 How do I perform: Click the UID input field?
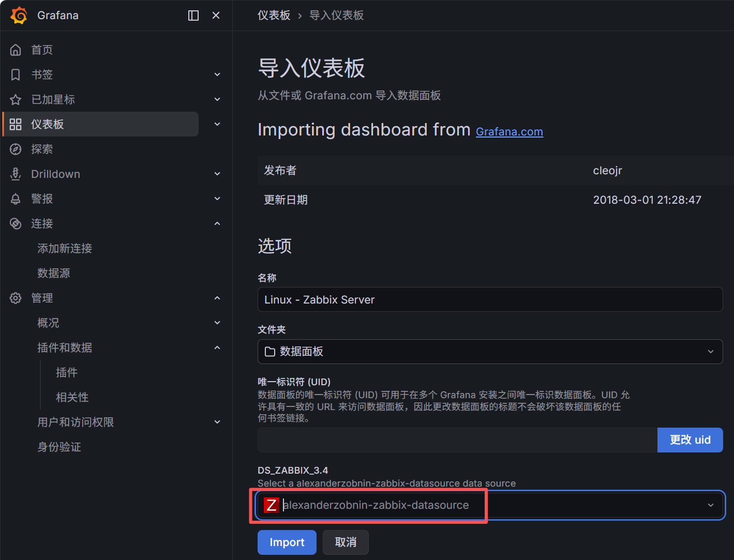click(457, 440)
